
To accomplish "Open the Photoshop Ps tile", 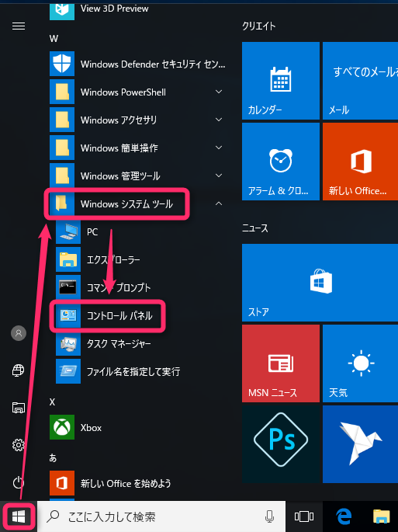I will 281,444.
